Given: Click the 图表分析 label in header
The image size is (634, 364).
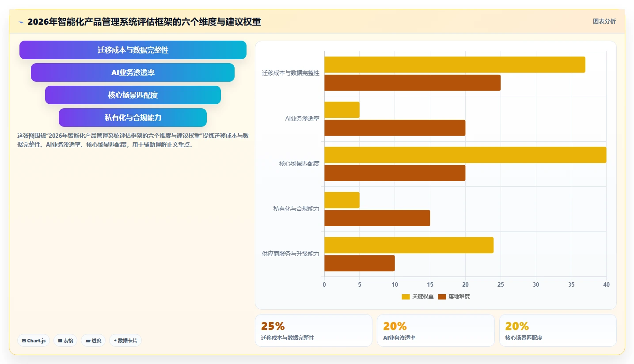Looking at the screenshot, I should pyautogui.click(x=604, y=21).
